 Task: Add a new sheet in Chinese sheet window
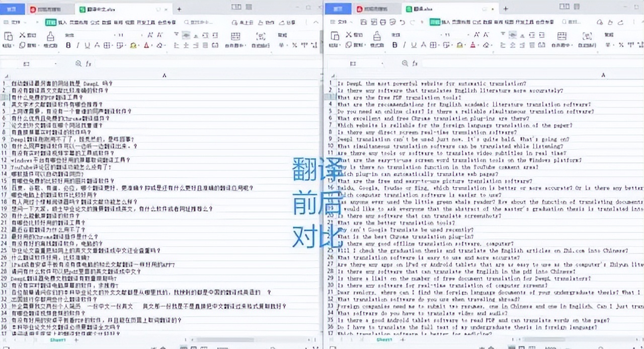click(76, 340)
